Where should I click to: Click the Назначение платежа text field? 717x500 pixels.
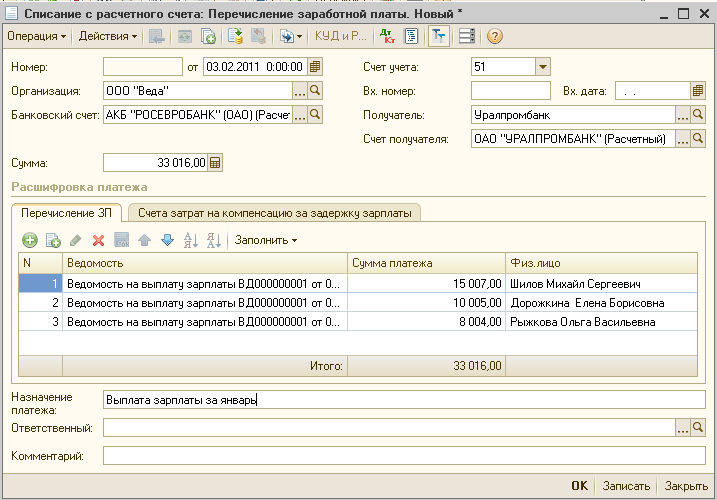pos(404,400)
